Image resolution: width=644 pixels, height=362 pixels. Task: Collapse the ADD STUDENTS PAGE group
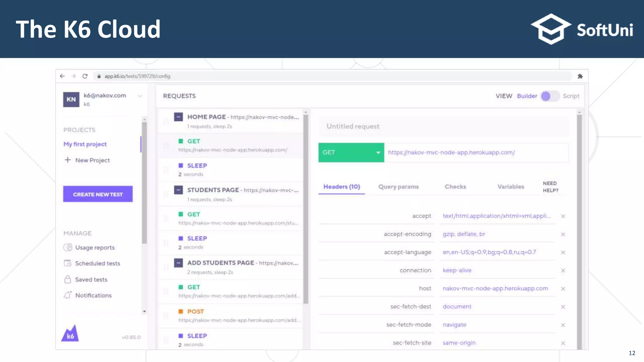click(x=178, y=263)
